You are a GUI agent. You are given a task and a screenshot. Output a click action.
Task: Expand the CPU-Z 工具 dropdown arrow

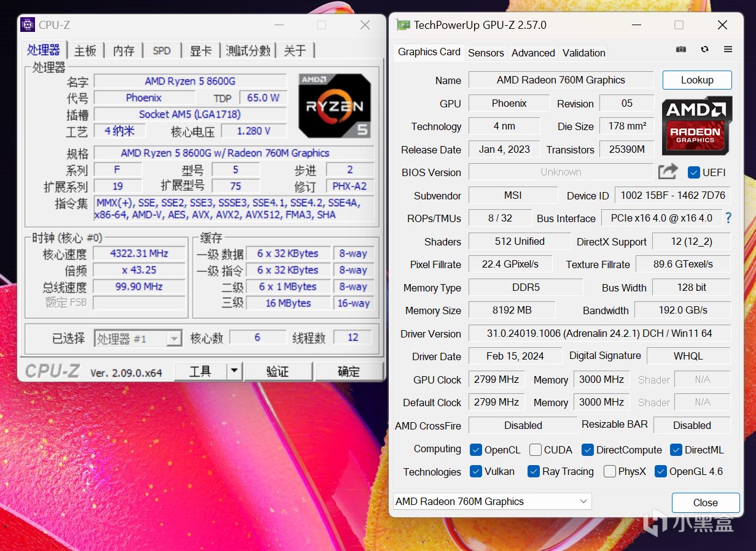coord(234,371)
